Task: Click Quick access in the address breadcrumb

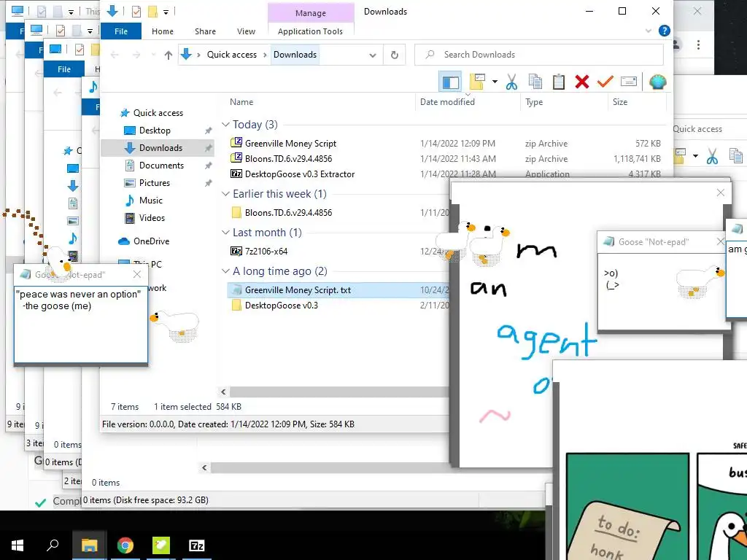Action: 231,55
